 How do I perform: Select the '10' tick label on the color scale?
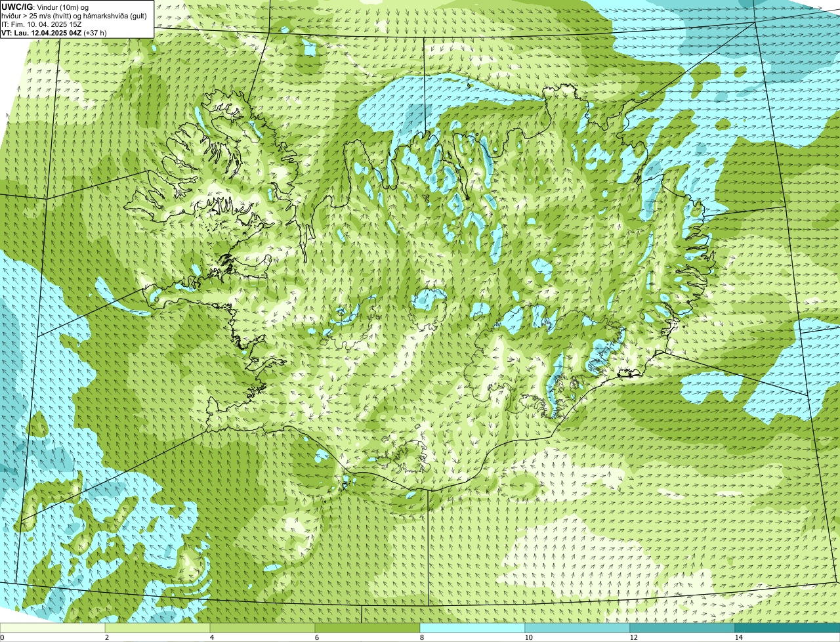(x=528, y=637)
